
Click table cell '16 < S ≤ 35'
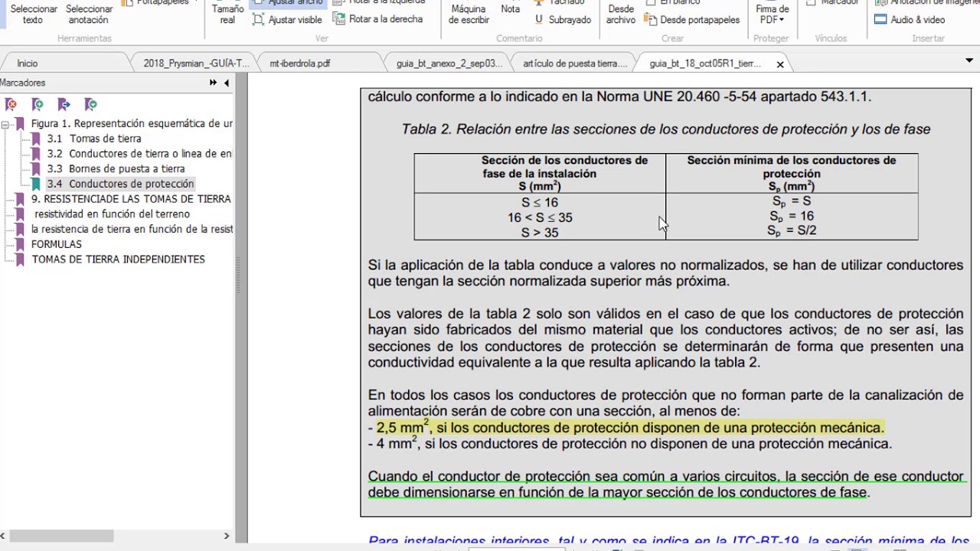tap(540, 217)
